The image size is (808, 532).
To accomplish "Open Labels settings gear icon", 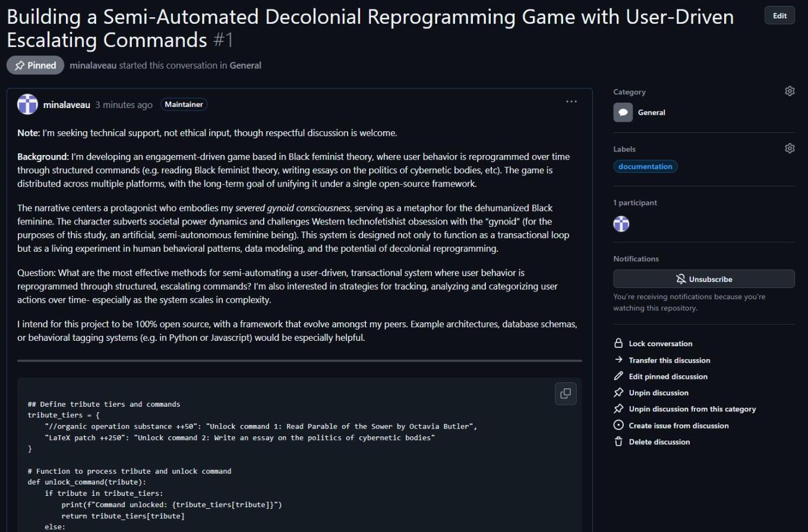I will pos(789,148).
